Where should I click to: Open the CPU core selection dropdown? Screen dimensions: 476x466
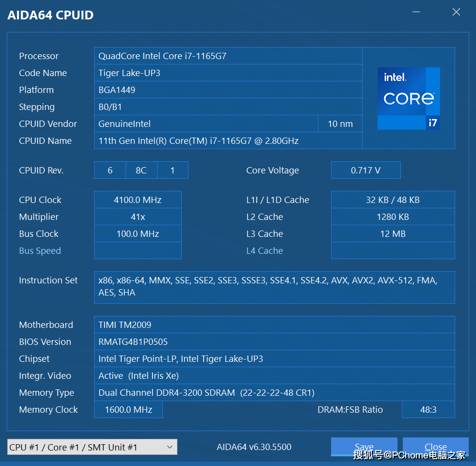(92, 447)
